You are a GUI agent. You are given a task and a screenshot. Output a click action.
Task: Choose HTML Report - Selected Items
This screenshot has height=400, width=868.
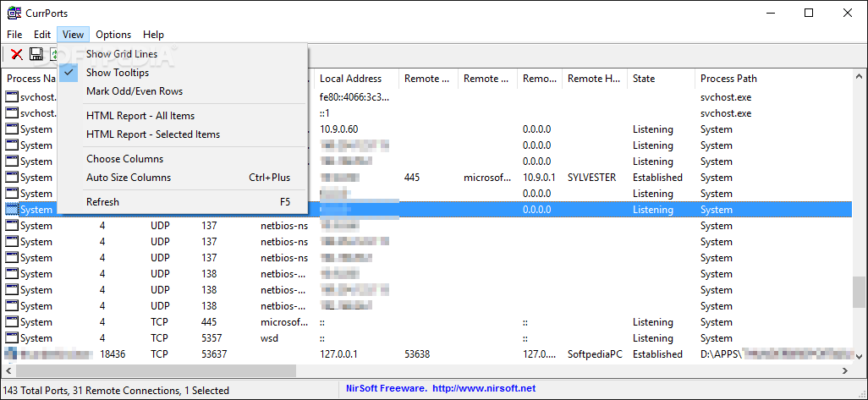pos(182,134)
